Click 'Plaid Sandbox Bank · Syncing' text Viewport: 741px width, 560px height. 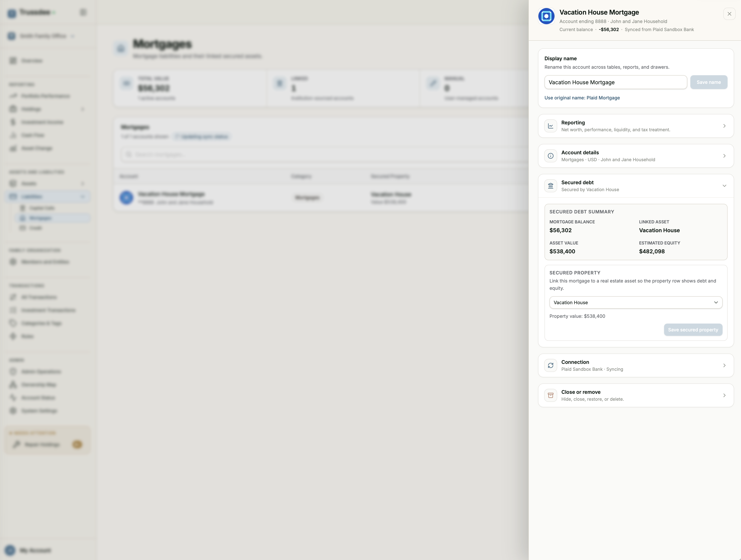(x=592, y=369)
